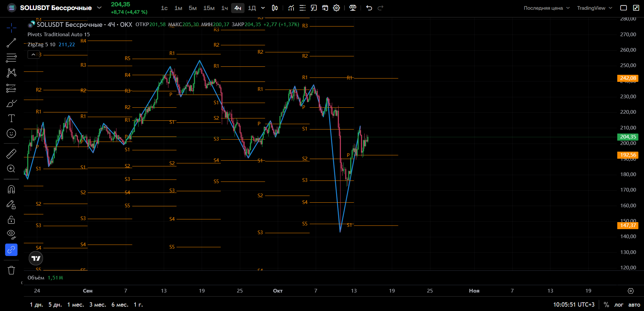Toggle lock all drawings
This screenshot has width=644, height=311.
coord(11,220)
